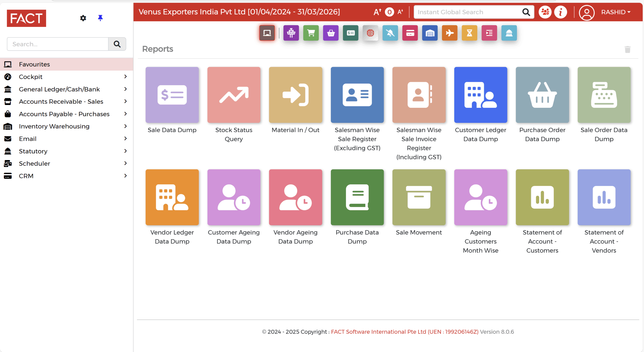The height and width of the screenshot is (352, 644).
Task: Open the Material In / Out tile
Action: [296, 95]
